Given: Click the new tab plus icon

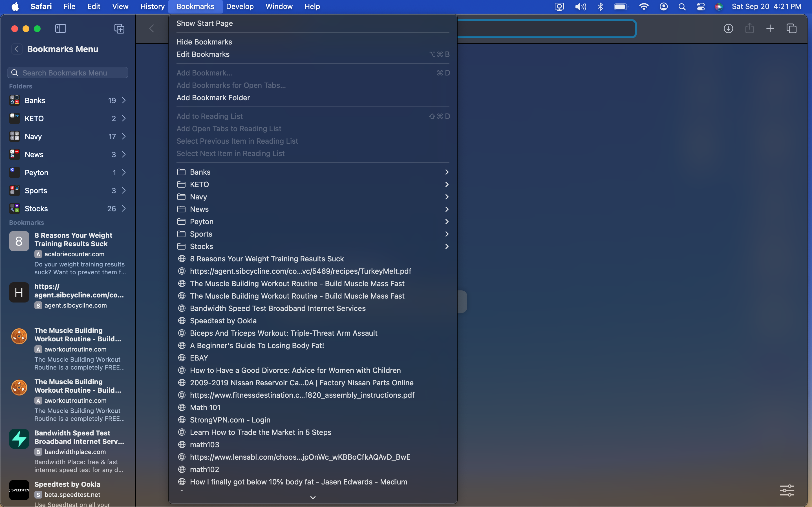Looking at the screenshot, I should click(770, 28).
